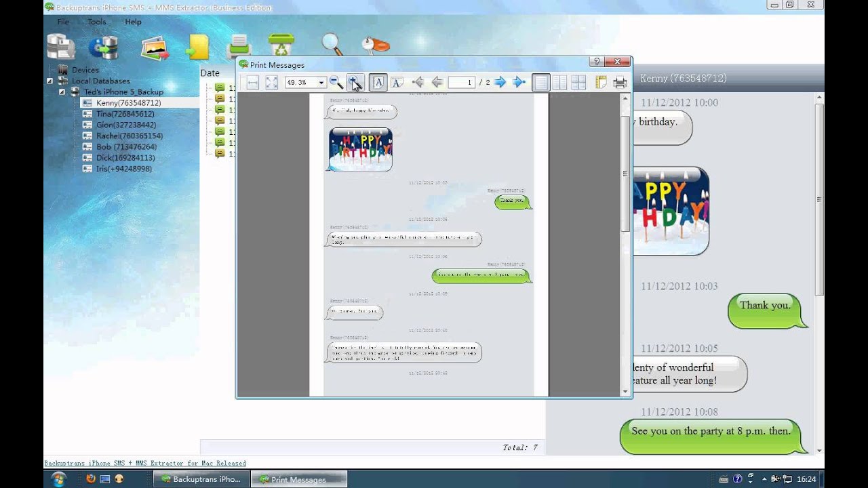Open the 49.3% zoom dropdown

click(x=321, y=83)
